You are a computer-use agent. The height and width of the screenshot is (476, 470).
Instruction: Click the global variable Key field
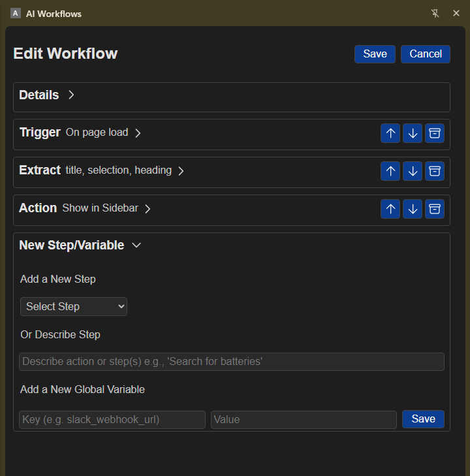pos(112,420)
